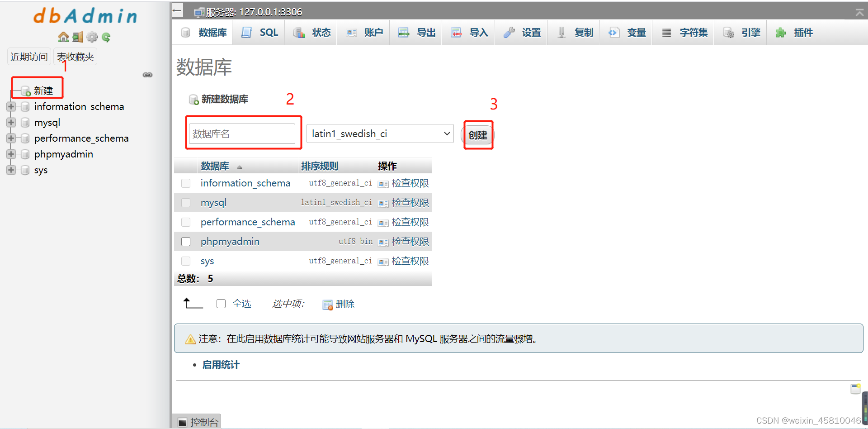This screenshot has height=429, width=868.
Task: Click the privileges icon in mysql row
Action: 383,203
